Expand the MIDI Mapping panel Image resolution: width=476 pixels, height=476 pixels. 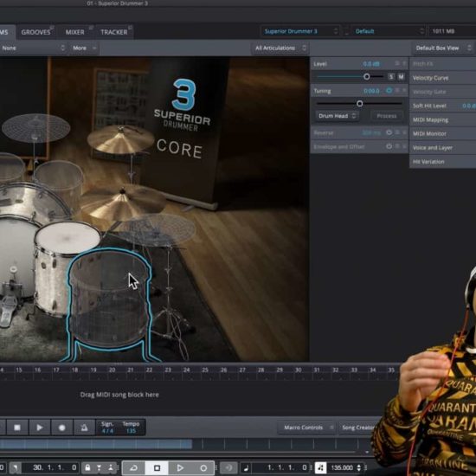pos(442,120)
